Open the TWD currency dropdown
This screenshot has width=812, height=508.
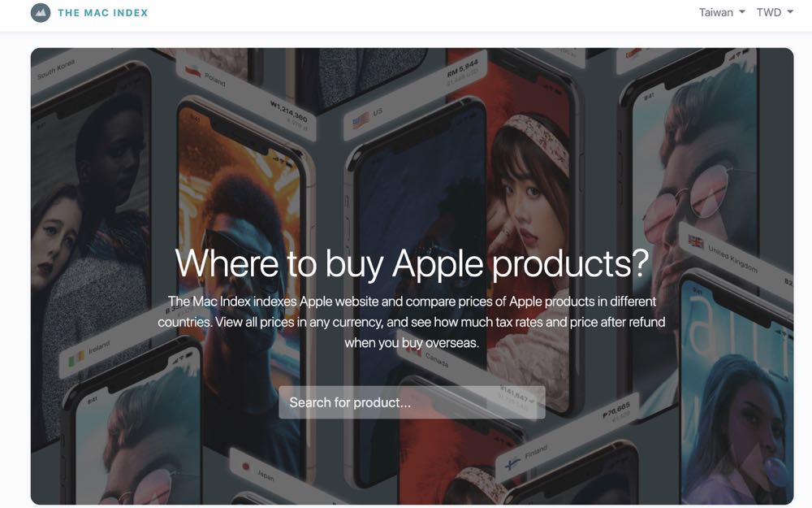coord(775,12)
